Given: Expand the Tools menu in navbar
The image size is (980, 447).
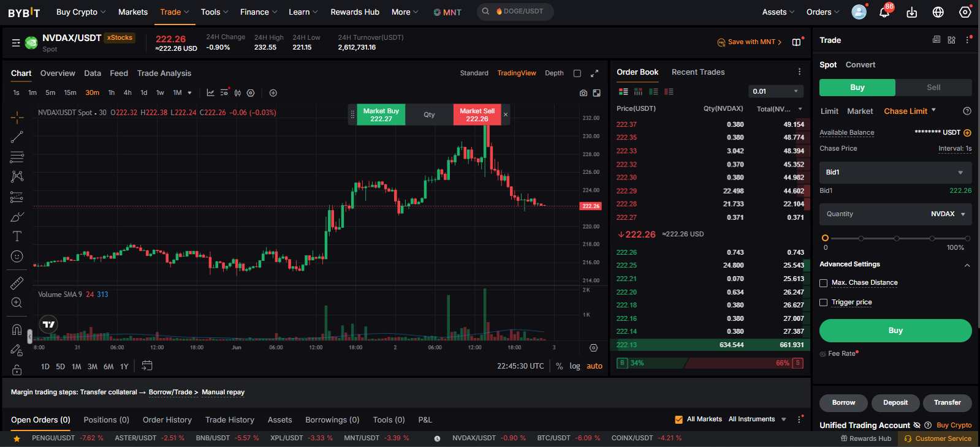Looking at the screenshot, I should click(x=215, y=12).
